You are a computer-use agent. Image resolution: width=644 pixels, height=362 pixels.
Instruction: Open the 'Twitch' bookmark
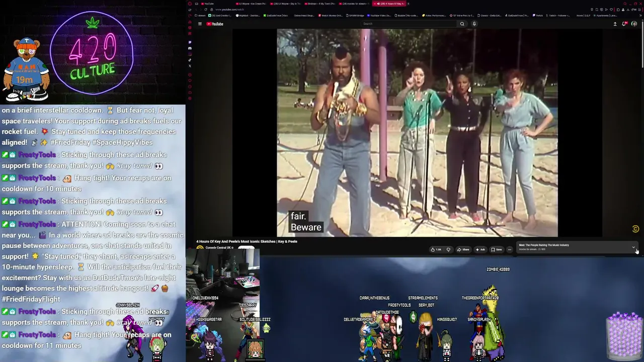pyautogui.click(x=538, y=16)
